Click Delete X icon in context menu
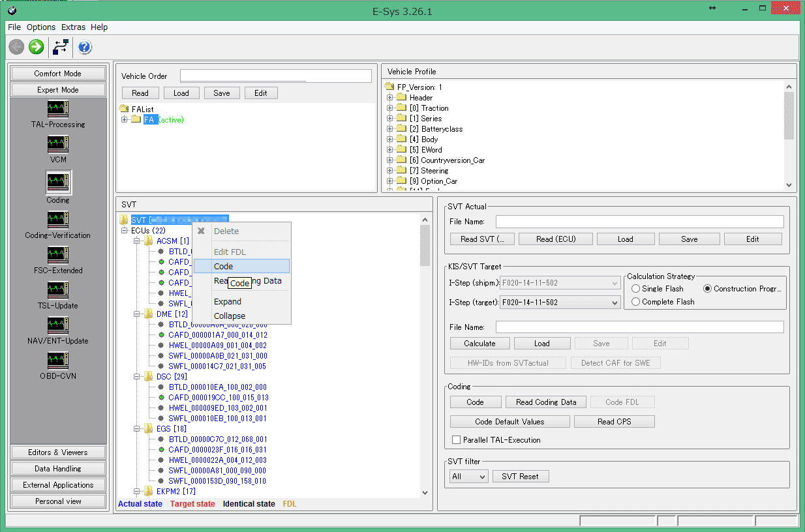Image resolution: width=805 pixels, height=532 pixels. click(x=201, y=231)
